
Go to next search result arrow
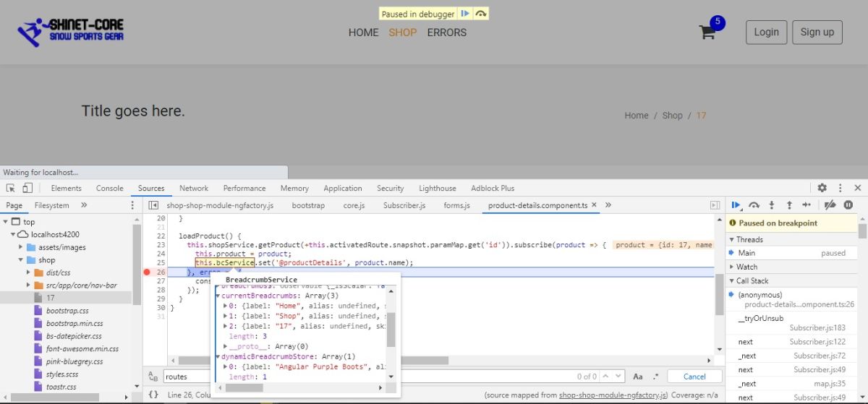point(618,376)
